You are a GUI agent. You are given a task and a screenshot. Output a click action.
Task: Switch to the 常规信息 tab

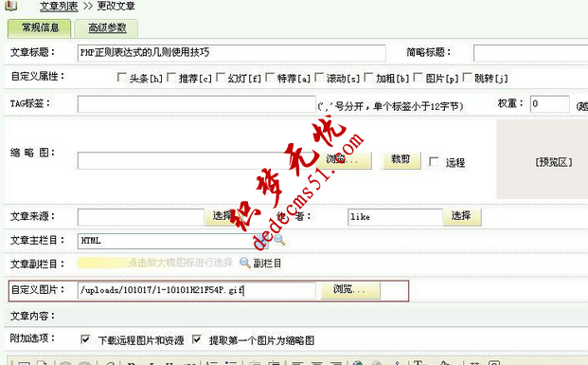[x=39, y=28]
